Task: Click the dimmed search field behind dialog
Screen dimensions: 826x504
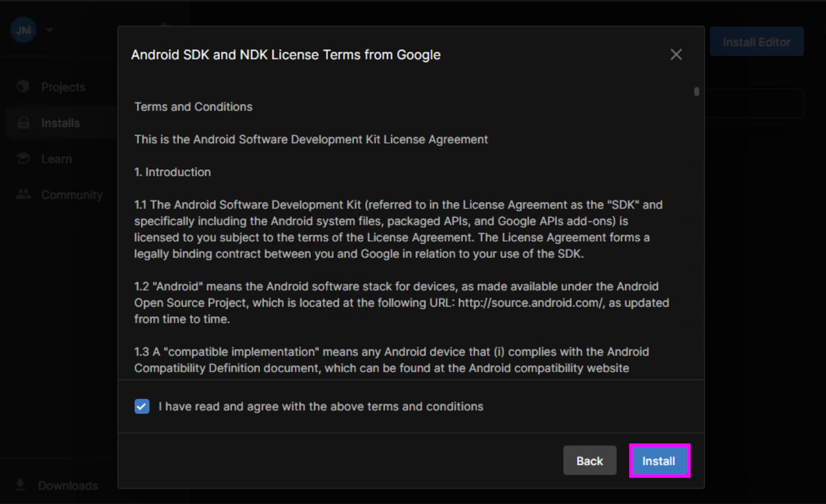Action: (x=754, y=103)
